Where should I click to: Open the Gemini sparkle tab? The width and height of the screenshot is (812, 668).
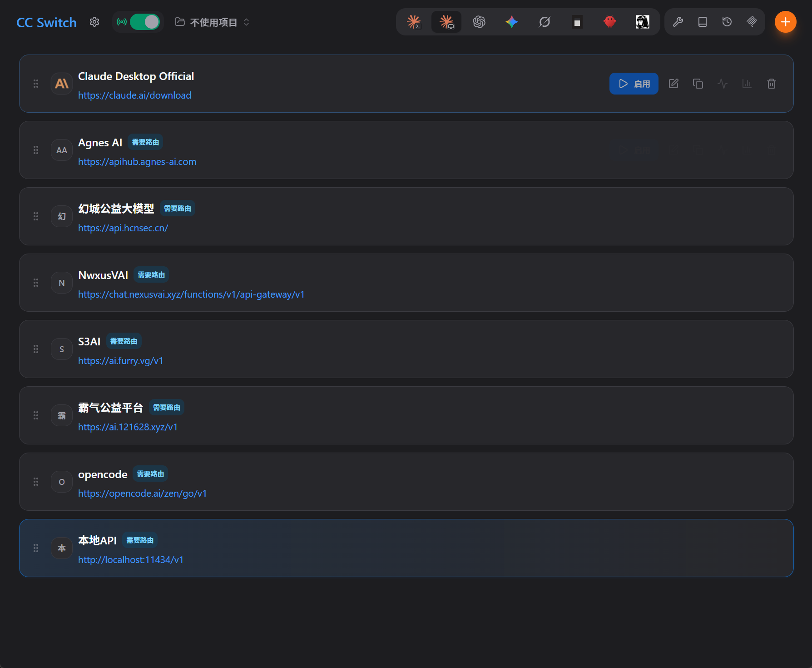[x=512, y=22]
